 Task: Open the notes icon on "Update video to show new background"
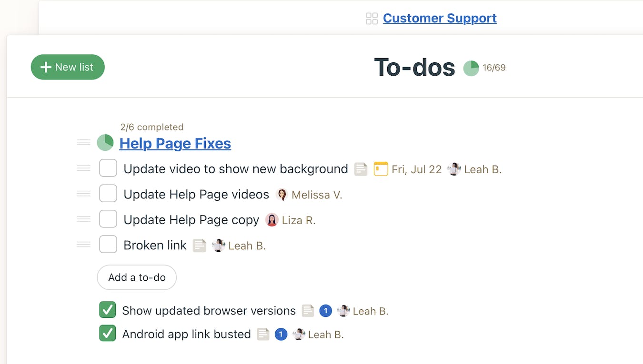point(361,169)
